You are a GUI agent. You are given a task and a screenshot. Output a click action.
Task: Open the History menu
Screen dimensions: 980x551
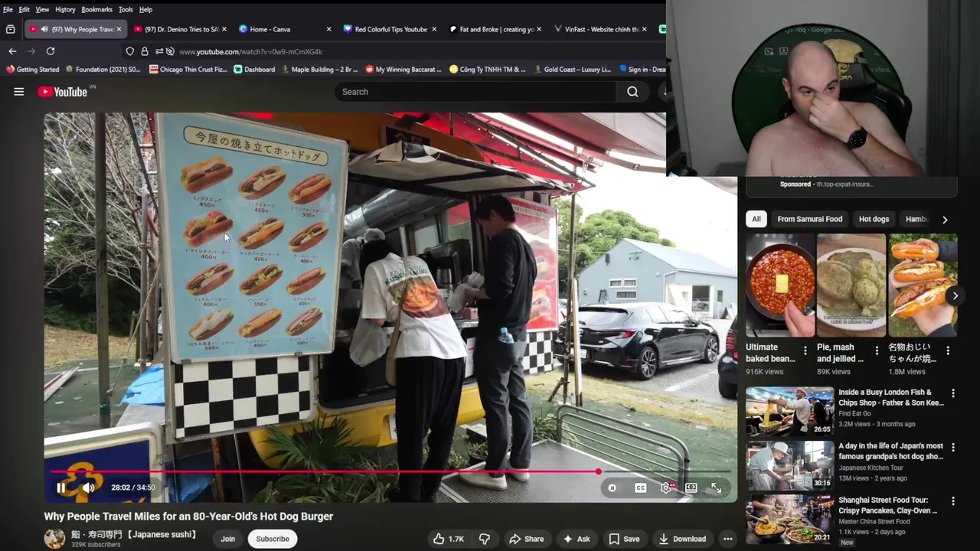click(x=65, y=9)
